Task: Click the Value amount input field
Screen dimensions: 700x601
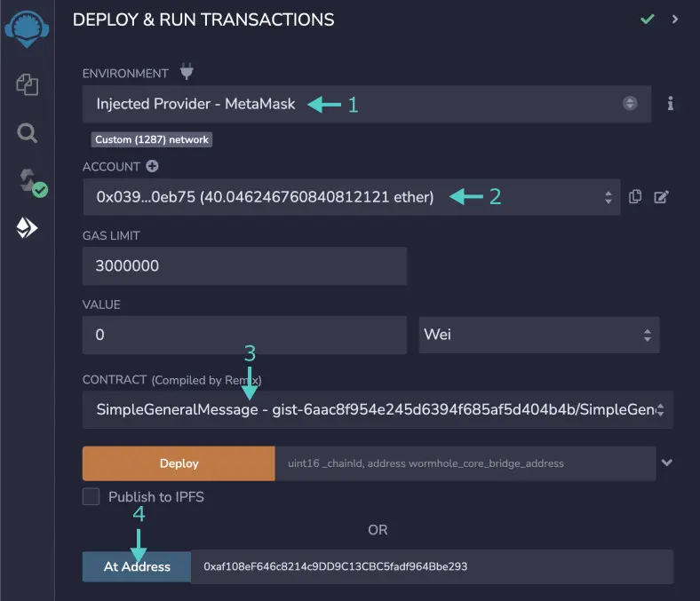Action: click(244, 335)
